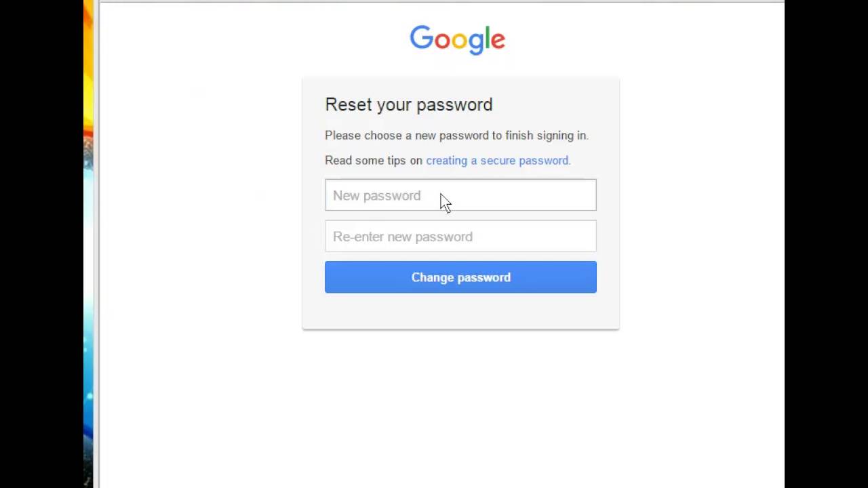Focus the Re-enter new password field
The height and width of the screenshot is (488, 868).
(460, 237)
